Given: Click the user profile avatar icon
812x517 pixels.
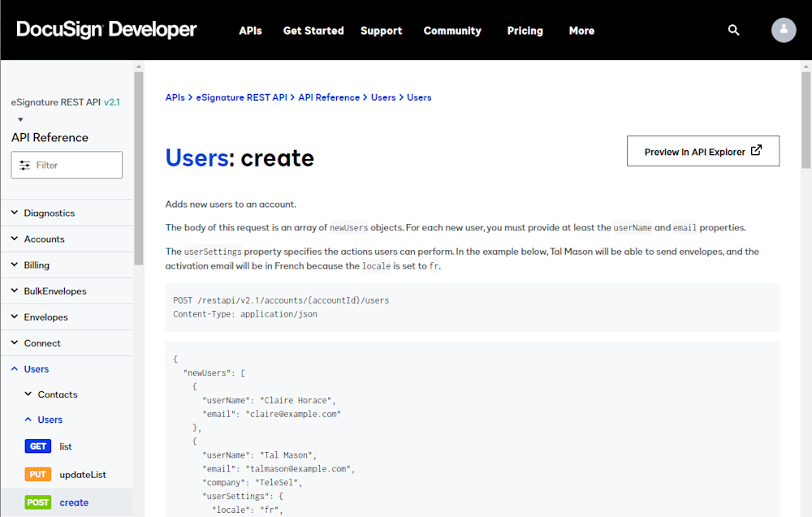Looking at the screenshot, I should (x=783, y=30).
